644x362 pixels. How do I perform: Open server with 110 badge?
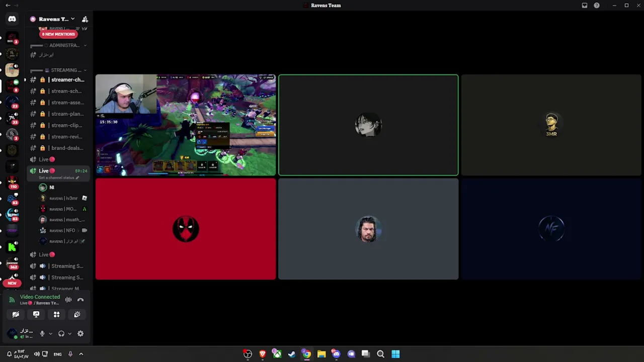click(x=12, y=182)
